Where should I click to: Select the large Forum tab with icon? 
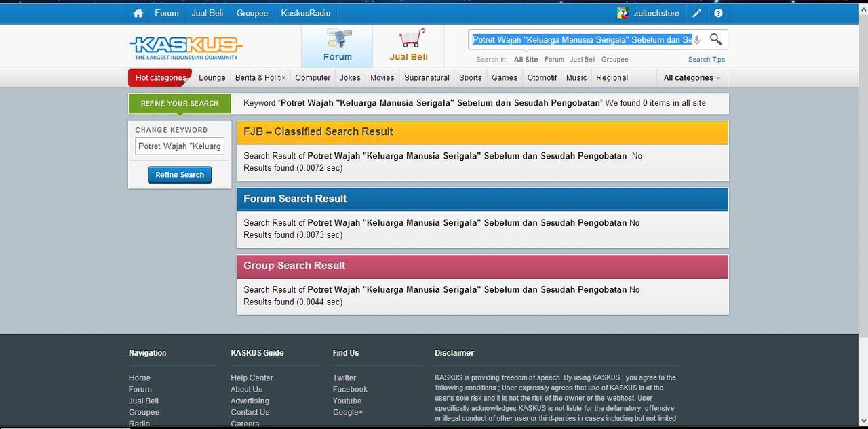point(337,46)
